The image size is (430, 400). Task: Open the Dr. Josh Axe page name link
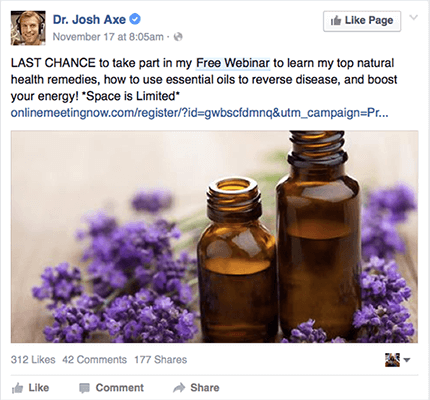point(89,20)
